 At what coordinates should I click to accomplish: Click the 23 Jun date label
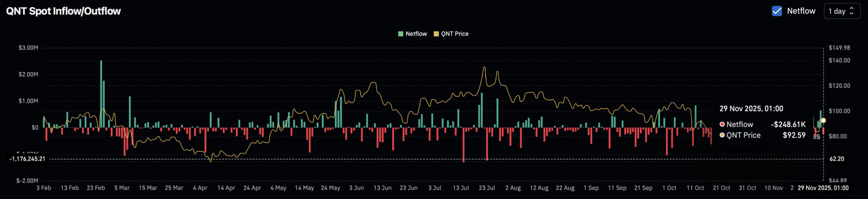(x=409, y=188)
